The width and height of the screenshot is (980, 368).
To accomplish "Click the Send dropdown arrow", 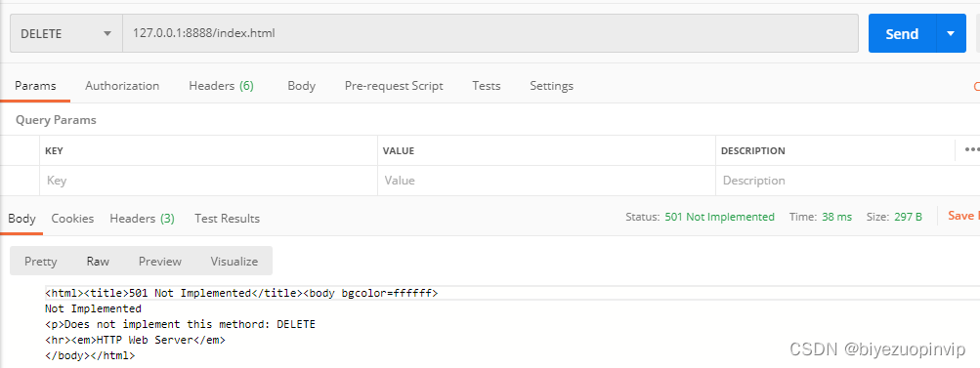I will tap(951, 33).
